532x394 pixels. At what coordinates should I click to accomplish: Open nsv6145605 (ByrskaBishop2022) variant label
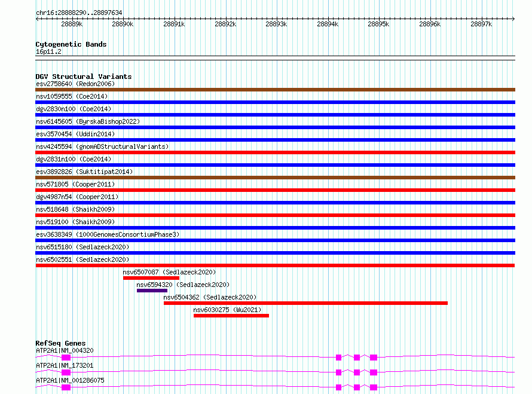[88, 121]
